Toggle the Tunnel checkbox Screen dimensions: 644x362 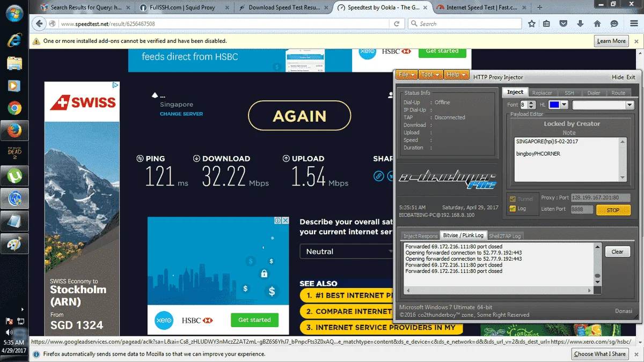[x=513, y=198]
